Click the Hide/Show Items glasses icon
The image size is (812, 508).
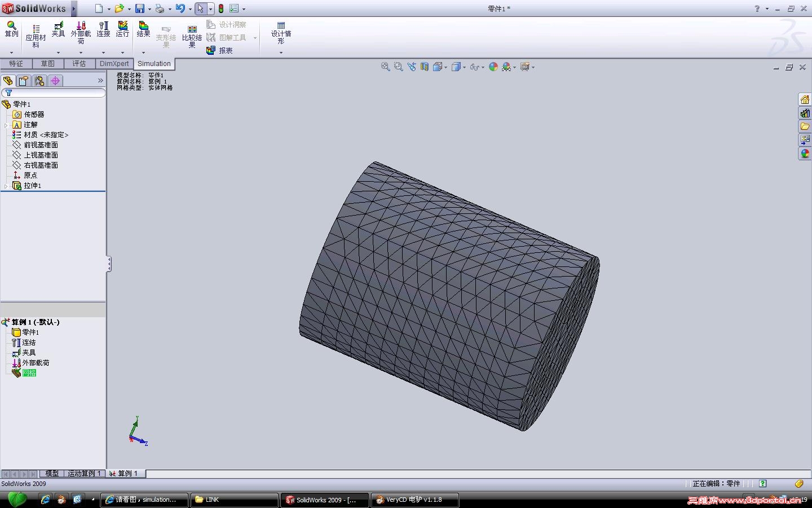pos(475,67)
